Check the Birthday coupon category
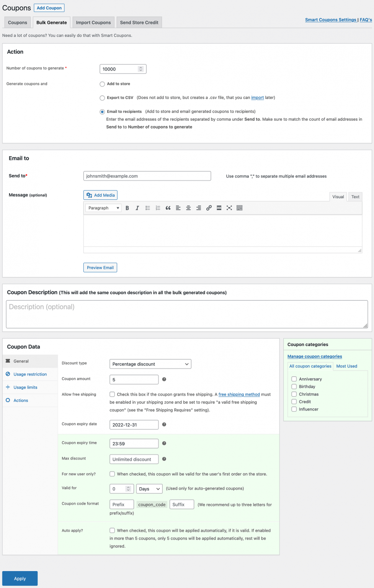The height and width of the screenshot is (588, 374). 294,387
